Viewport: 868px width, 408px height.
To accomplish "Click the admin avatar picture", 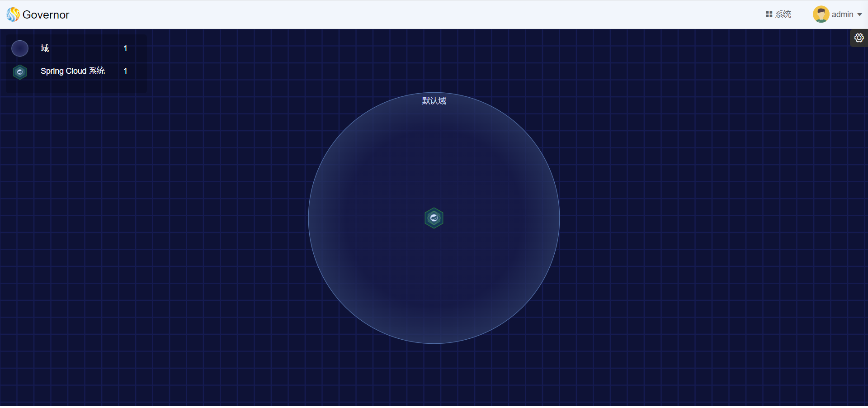I will point(821,14).
